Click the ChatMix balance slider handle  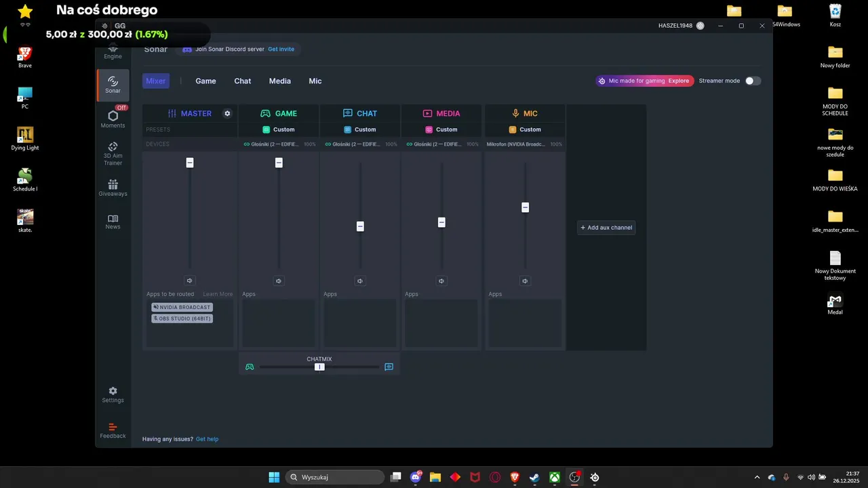319,367
